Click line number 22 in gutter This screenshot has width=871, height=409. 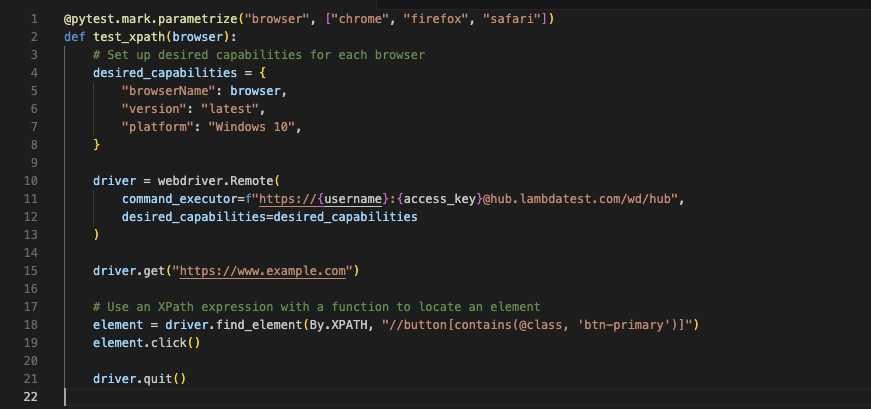click(x=31, y=397)
